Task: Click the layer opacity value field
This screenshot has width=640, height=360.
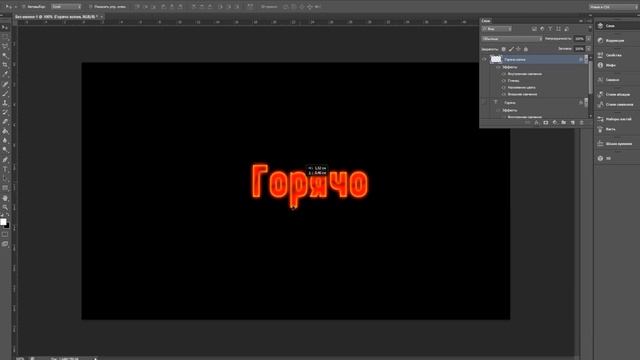Action: 579,39
